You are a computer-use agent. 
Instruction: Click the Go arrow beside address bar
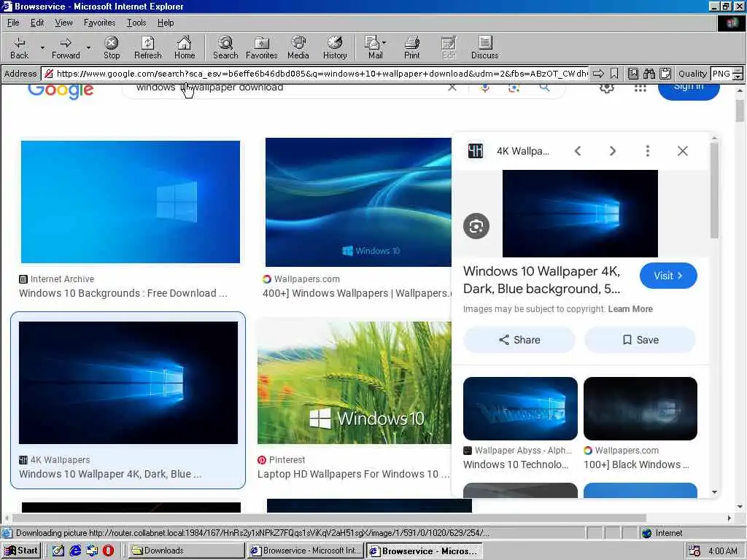pyautogui.click(x=598, y=74)
